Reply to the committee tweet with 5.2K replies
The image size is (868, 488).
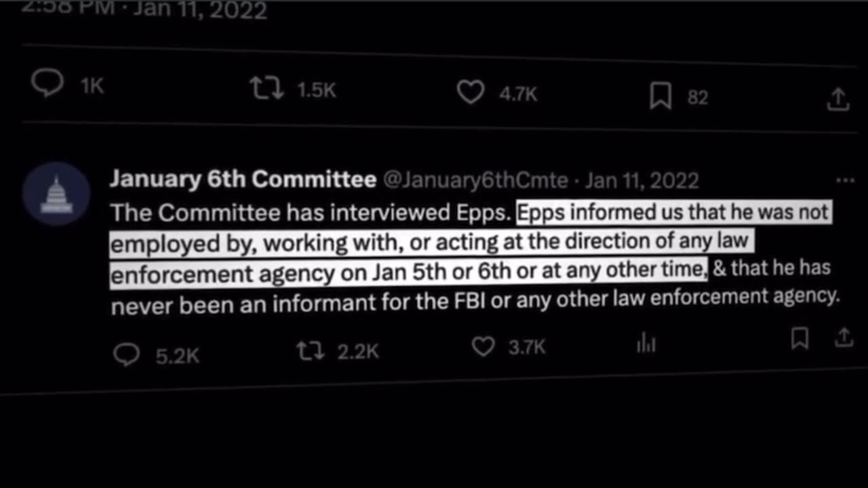[x=127, y=354]
